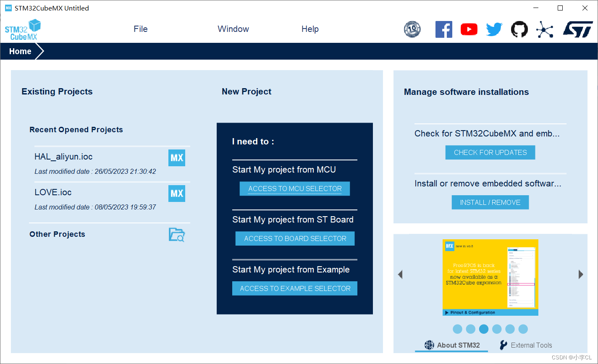Image resolution: width=598 pixels, height=364 pixels.
Task: Close the STM32CubeMX window
Action: pyautogui.click(x=585, y=8)
